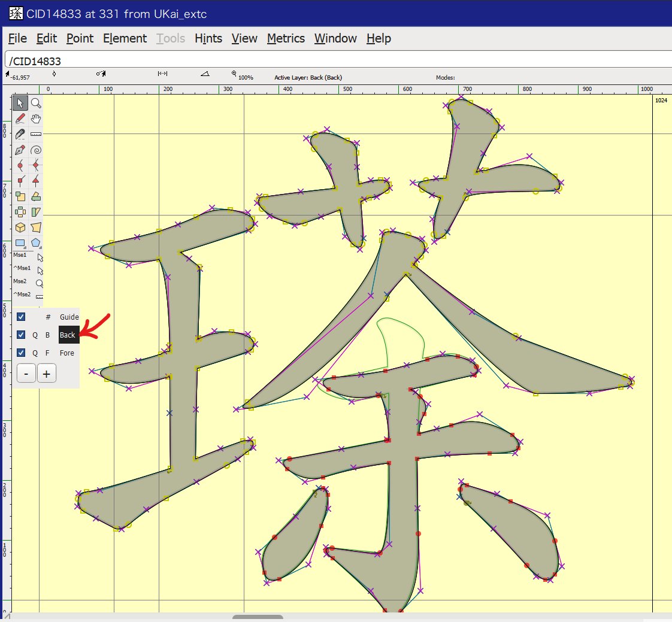Open the Point menu
672x622 pixels.
coord(80,38)
